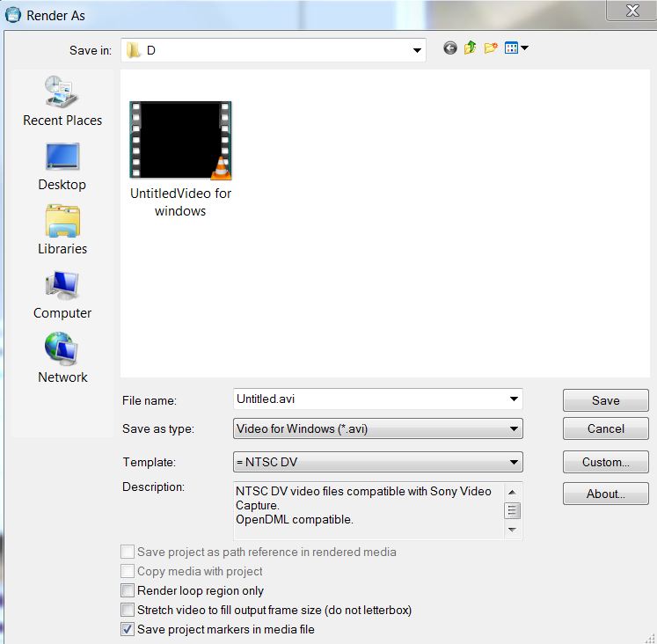Select the UntitledVideo for windows file
Image resolution: width=657 pixels, height=644 pixels.
[x=180, y=159]
